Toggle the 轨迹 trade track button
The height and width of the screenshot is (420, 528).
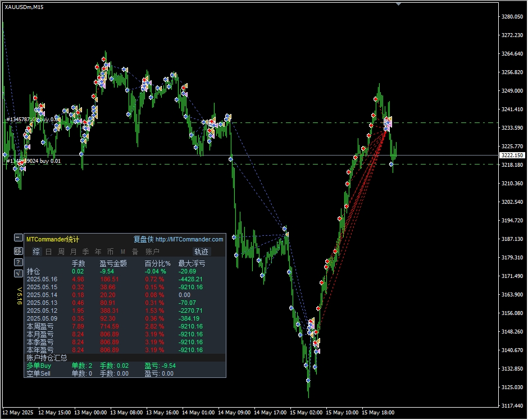point(201,252)
